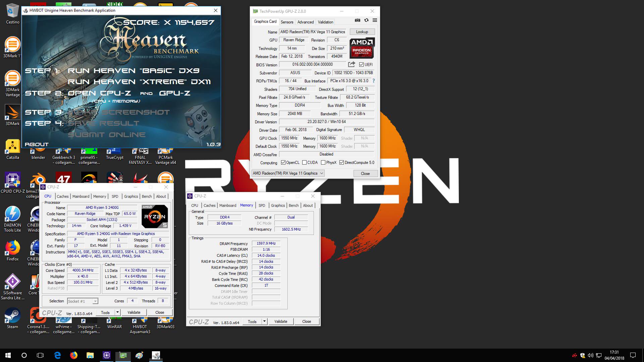Open the Action Center notification icon

pos(633,355)
